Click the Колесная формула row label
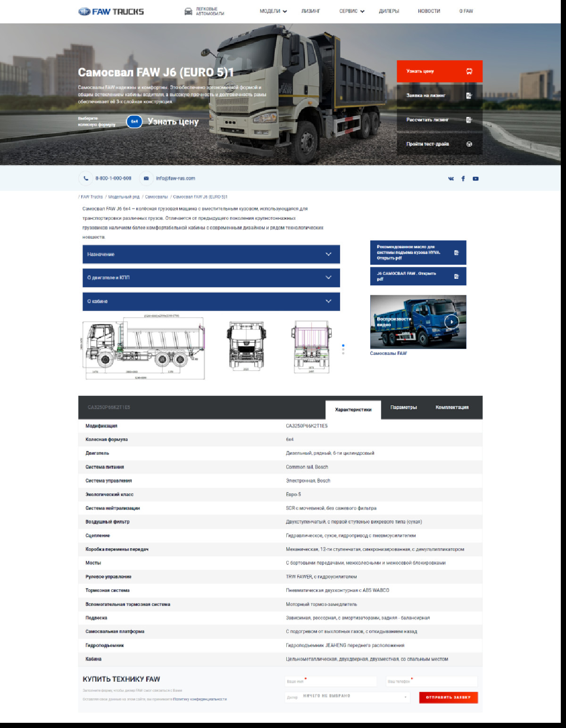Image resolution: width=566 pixels, height=728 pixels. (x=107, y=440)
